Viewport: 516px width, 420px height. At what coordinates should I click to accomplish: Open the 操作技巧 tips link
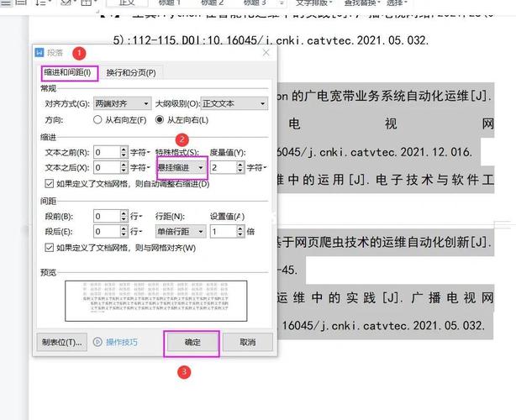click(121, 342)
